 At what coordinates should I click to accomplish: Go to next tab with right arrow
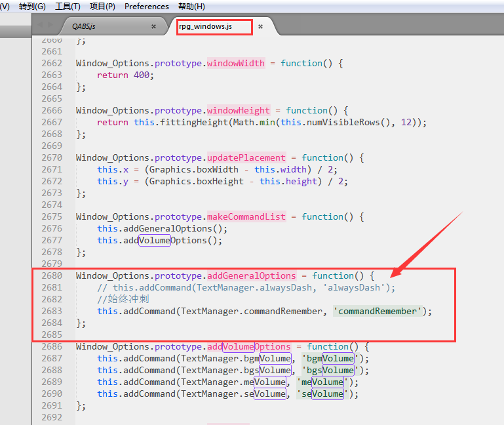[50, 24]
